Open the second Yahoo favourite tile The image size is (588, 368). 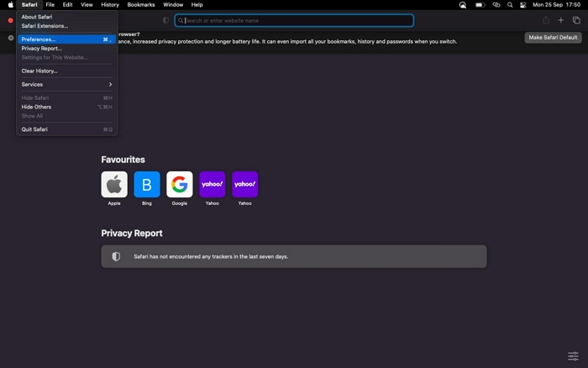point(245,184)
